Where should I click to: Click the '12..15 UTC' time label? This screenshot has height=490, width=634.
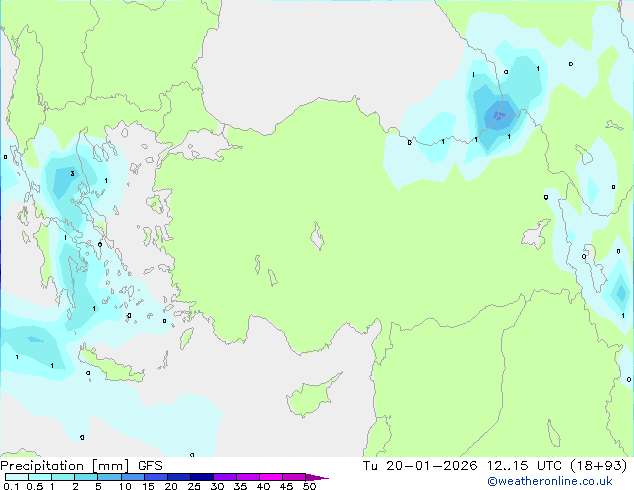[x=524, y=466]
